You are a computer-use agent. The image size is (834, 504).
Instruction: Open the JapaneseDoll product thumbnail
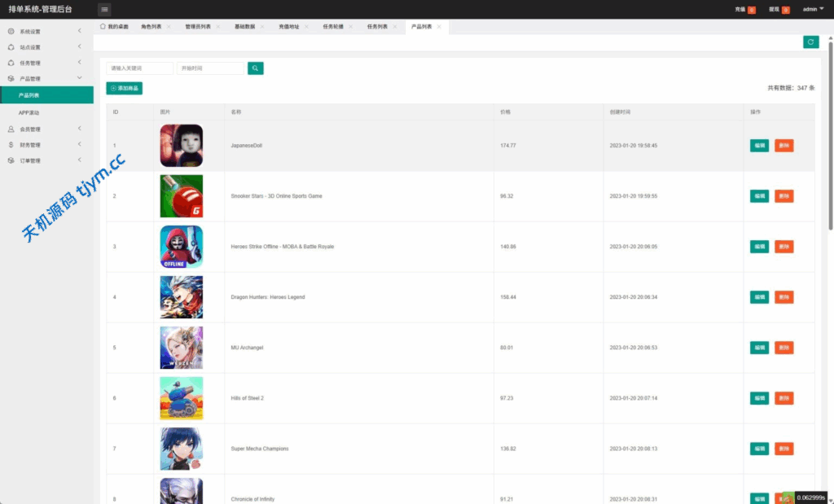click(x=181, y=146)
